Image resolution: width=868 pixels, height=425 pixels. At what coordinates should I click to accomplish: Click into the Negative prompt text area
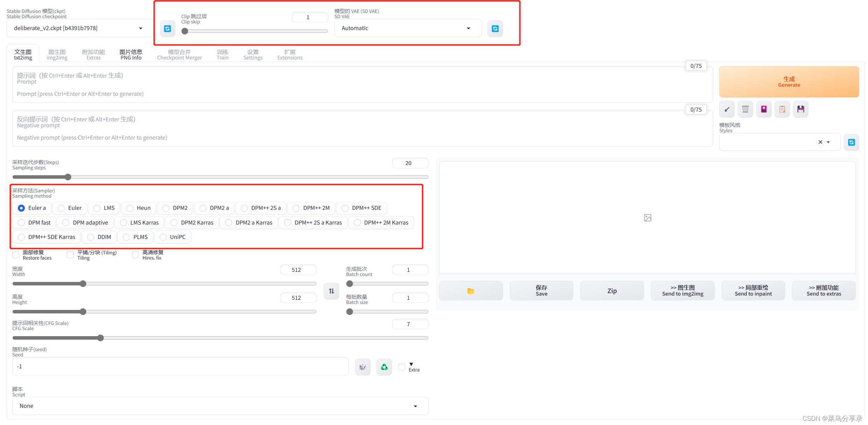[363, 128]
